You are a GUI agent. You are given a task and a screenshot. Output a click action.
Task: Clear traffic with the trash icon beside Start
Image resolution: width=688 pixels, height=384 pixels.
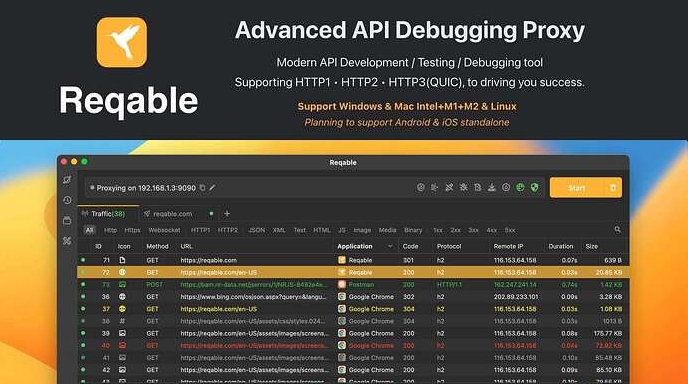pos(613,188)
